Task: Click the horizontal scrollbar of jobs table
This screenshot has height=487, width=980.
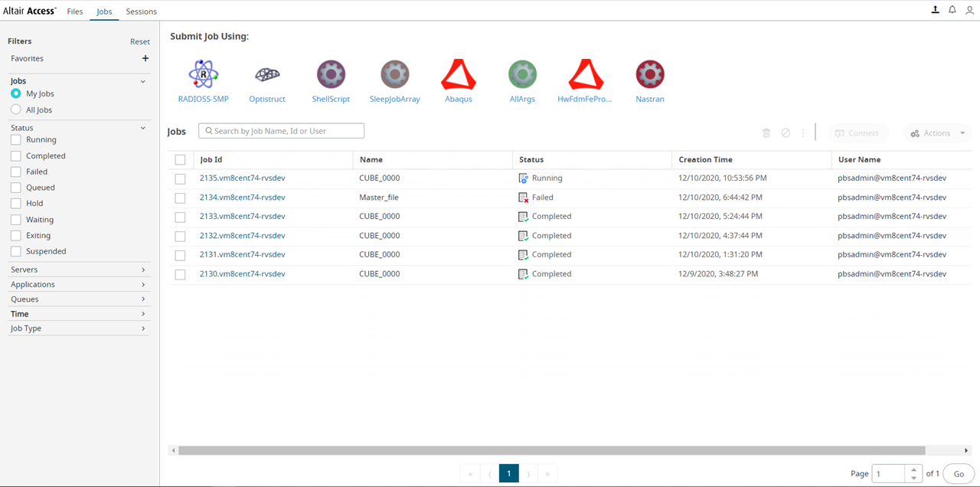Action: click(x=551, y=451)
